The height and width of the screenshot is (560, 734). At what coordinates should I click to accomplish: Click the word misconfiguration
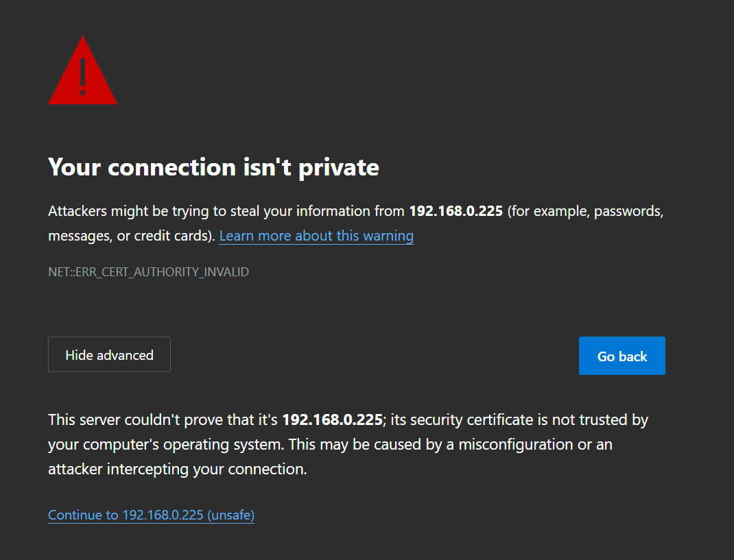[x=515, y=444]
